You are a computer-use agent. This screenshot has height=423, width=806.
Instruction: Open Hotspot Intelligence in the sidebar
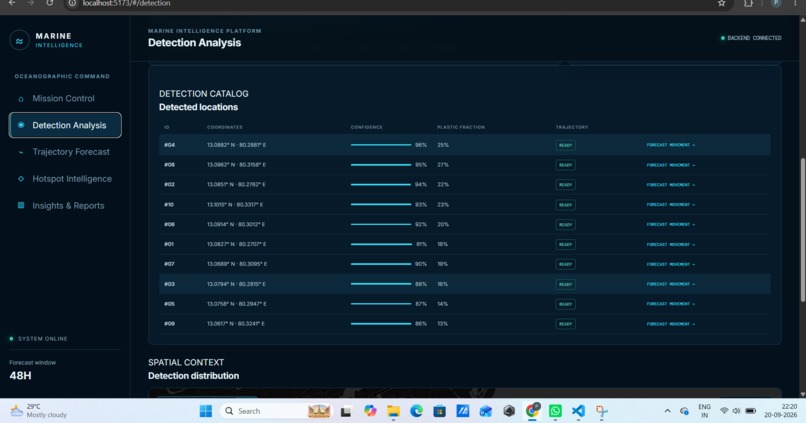pos(65,178)
